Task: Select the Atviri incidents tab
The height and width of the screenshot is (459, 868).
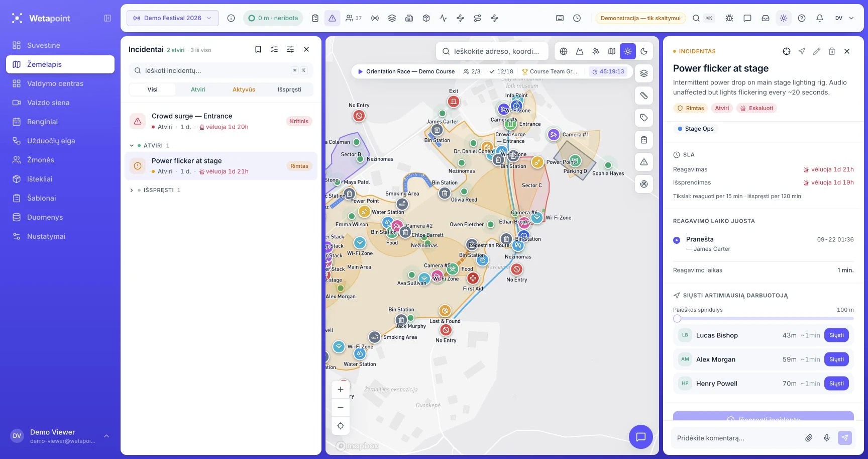Action: (198, 89)
